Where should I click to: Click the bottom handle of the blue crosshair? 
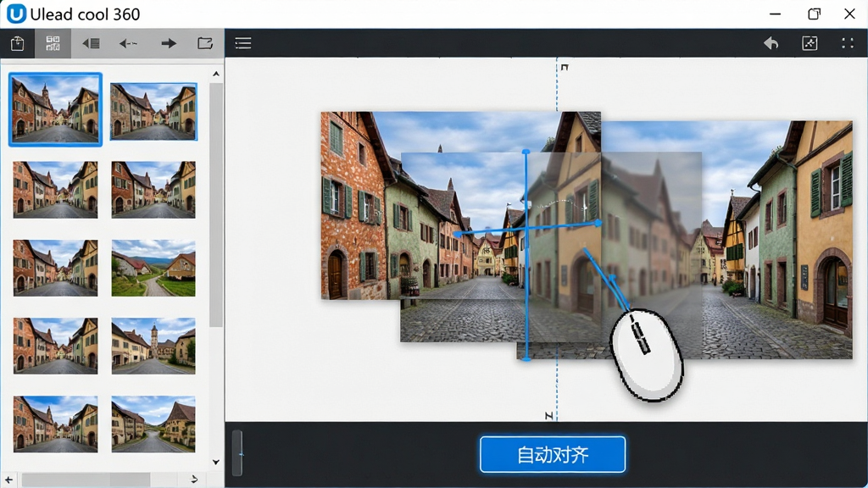tap(526, 359)
